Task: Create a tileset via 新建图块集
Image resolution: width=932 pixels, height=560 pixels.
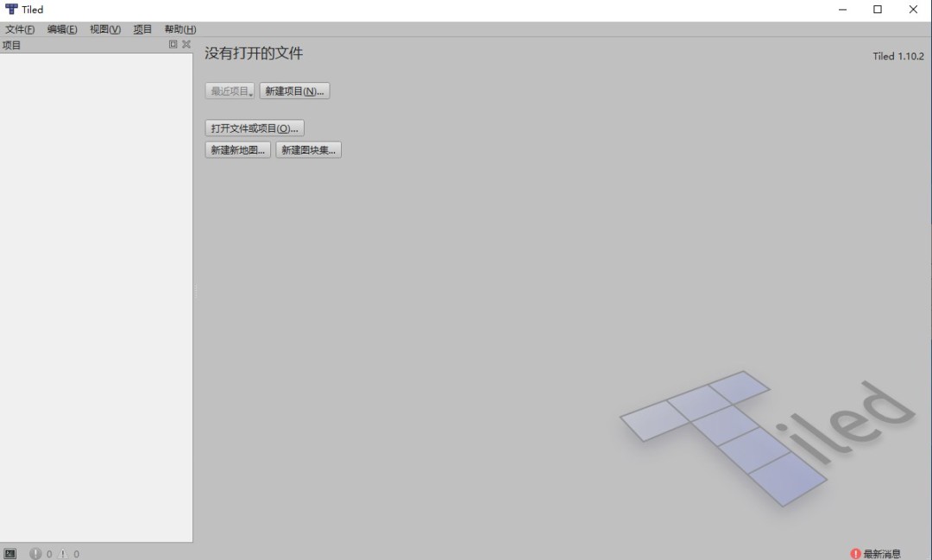Action: [308, 149]
